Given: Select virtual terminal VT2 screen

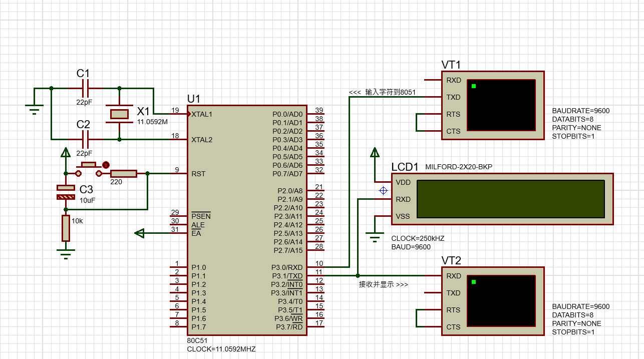Looking at the screenshot, I should pos(501,301).
